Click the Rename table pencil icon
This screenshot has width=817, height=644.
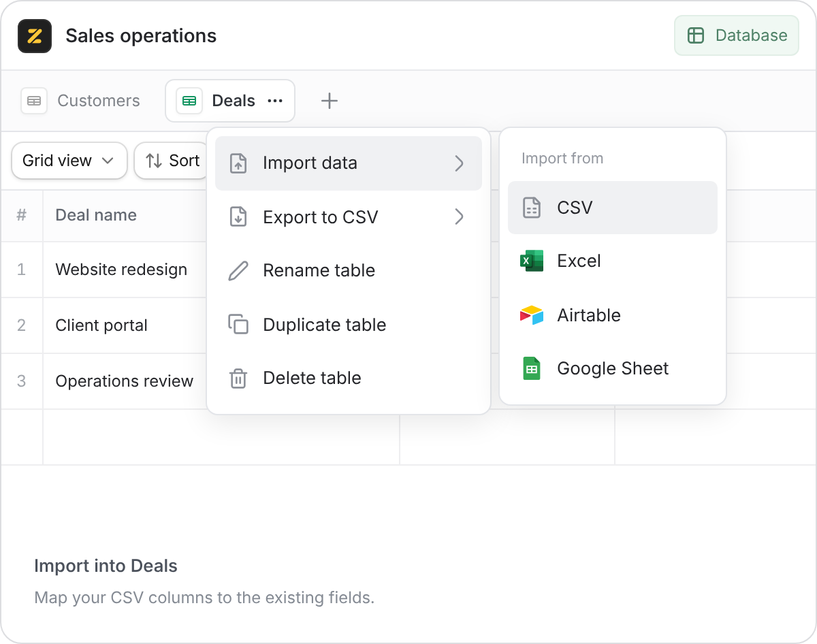238,270
